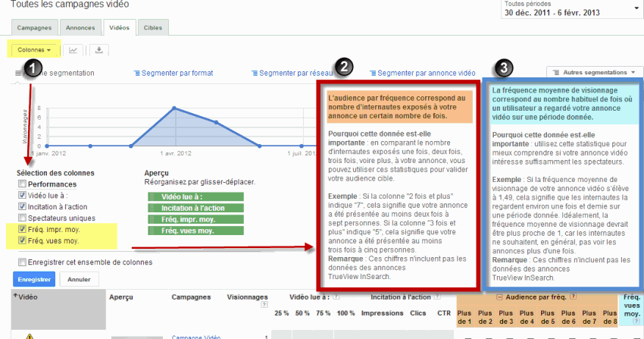Switch to the Annonces tab
This screenshot has height=339, width=644.
click(80, 27)
